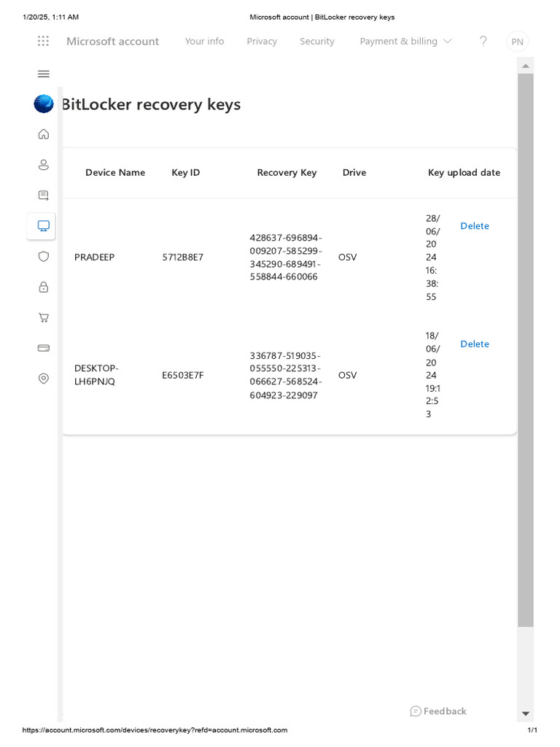The width and height of the screenshot is (560, 747).
Task: Delete the DESKTOP-LH6PNJQ recovery key
Action: (475, 344)
